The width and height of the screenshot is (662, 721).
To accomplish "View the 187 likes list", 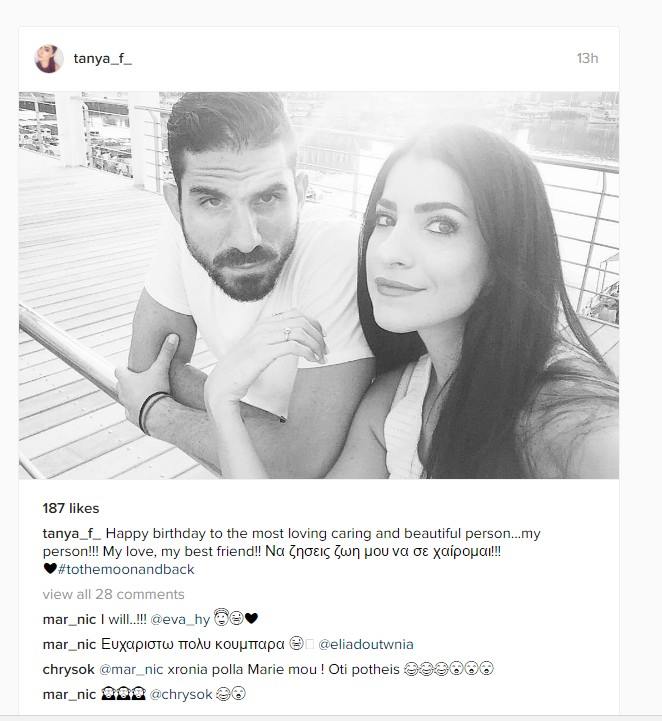I will [x=71, y=508].
